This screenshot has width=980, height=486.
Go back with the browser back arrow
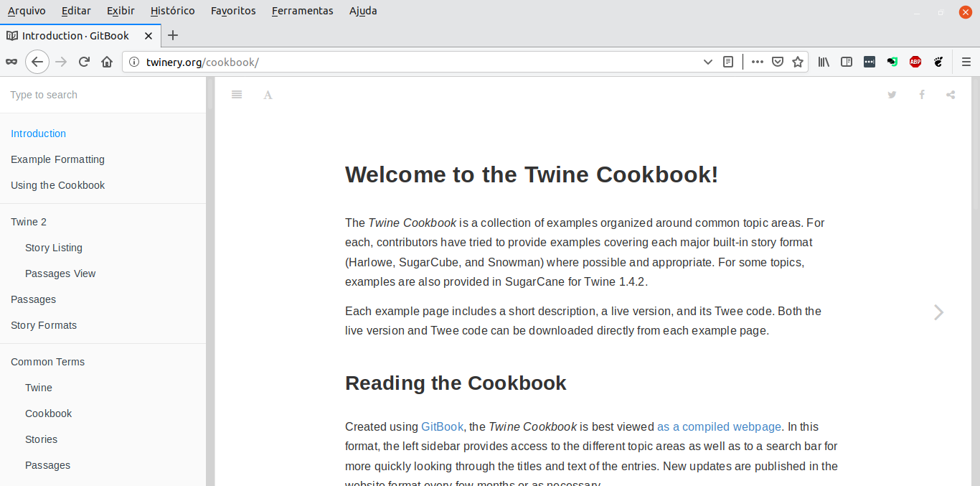pyautogui.click(x=37, y=62)
